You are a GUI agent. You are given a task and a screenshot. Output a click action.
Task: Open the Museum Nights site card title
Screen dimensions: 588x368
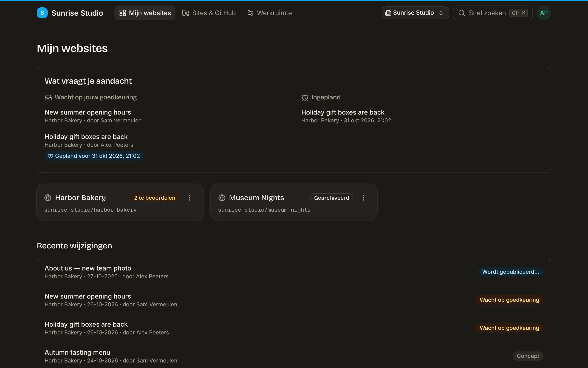257,198
